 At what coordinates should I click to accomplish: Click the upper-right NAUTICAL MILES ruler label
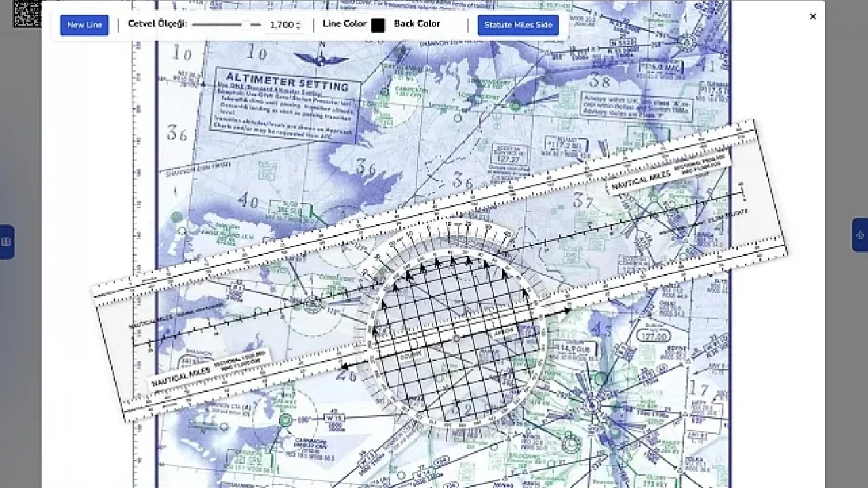pos(641,180)
